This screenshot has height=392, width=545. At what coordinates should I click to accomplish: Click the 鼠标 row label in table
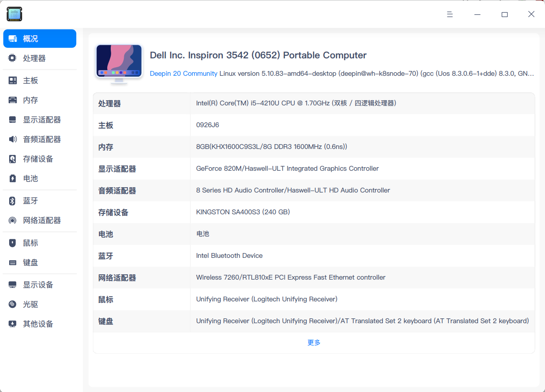point(106,300)
